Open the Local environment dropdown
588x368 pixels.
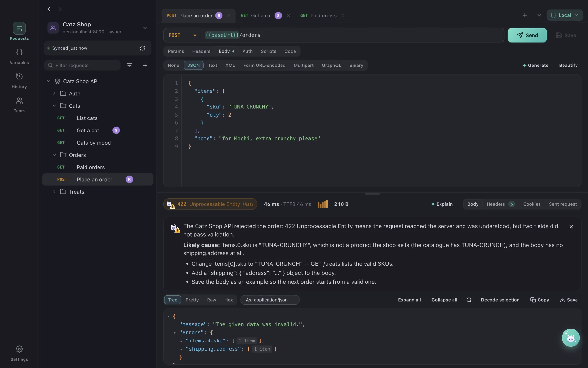[564, 15]
